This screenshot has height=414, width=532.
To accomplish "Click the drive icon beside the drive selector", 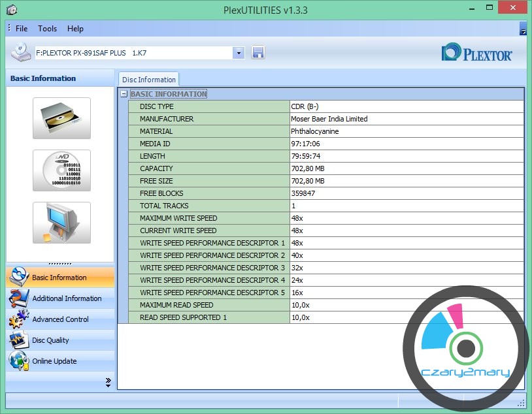I will [x=20, y=52].
